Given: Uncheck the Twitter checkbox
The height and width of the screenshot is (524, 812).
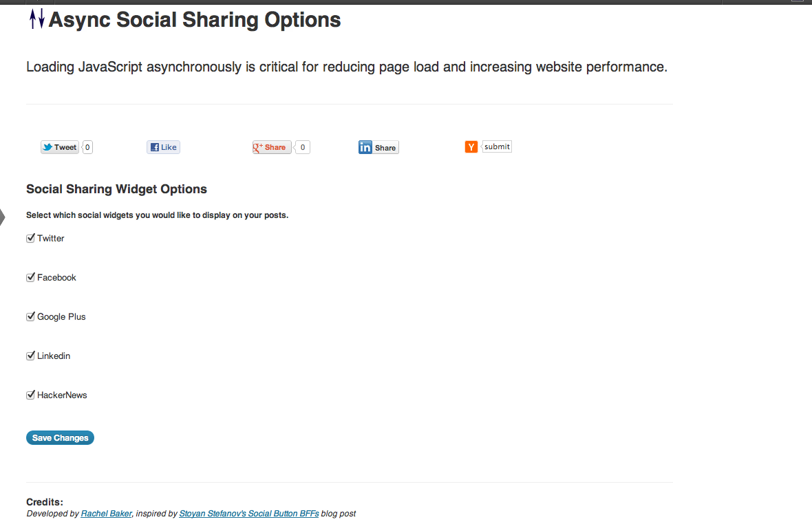Looking at the screenshot, I should click(x=30, y=238).
